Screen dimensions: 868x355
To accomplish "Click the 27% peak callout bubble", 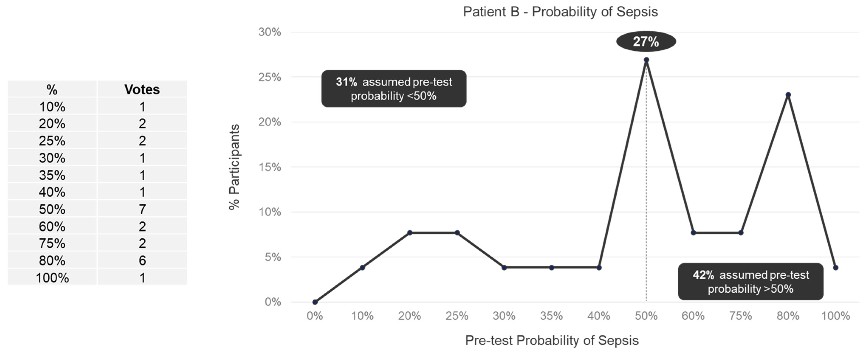I will (x=646, y=42).
